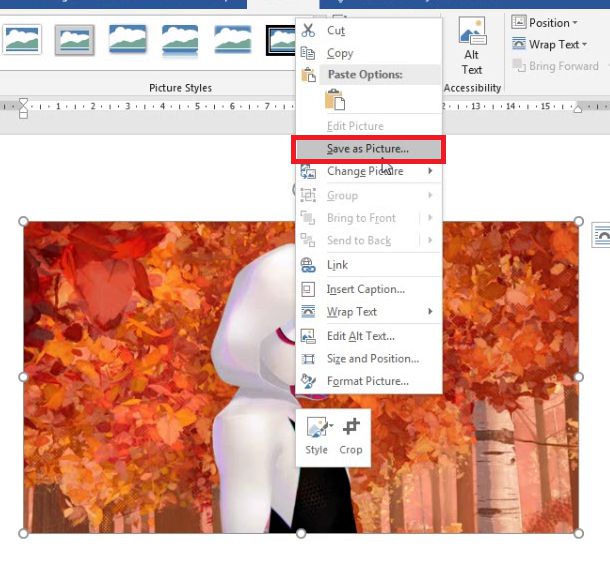Click the Edit Alt Text icon
610x569 pixels.
[x=308, y=336]
